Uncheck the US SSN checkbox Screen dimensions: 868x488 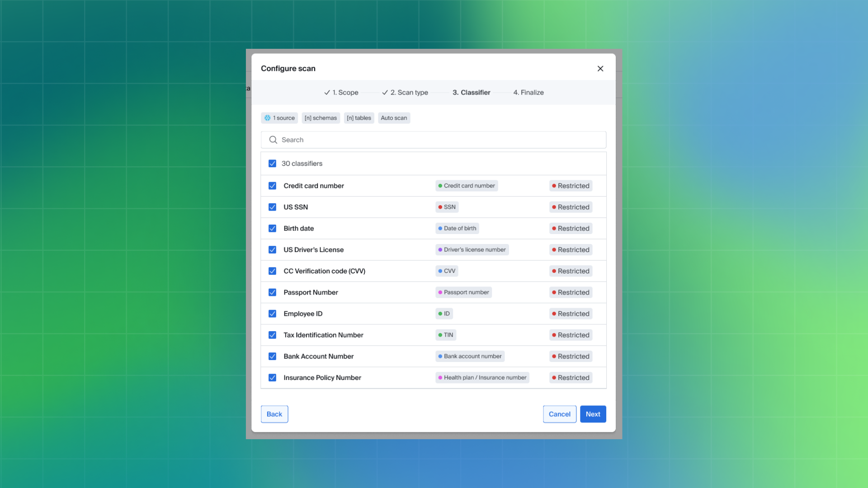tap(272, 207)
